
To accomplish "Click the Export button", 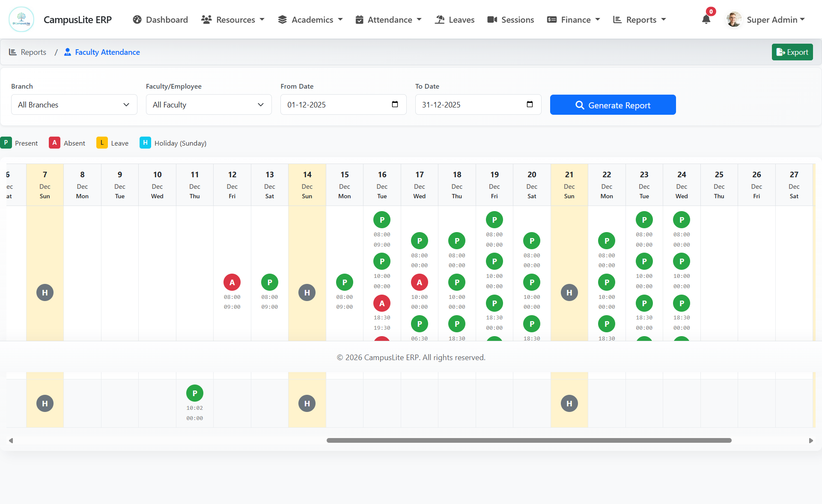I will pos(792,52).
